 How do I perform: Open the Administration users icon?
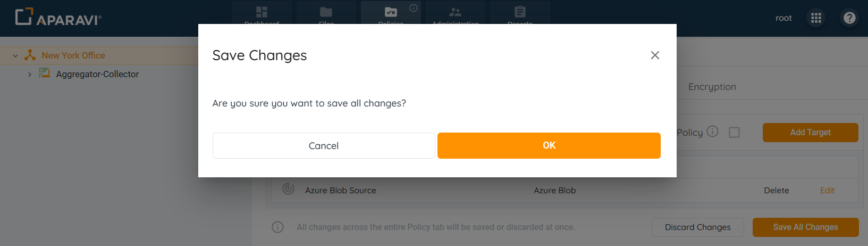(455, 12)
